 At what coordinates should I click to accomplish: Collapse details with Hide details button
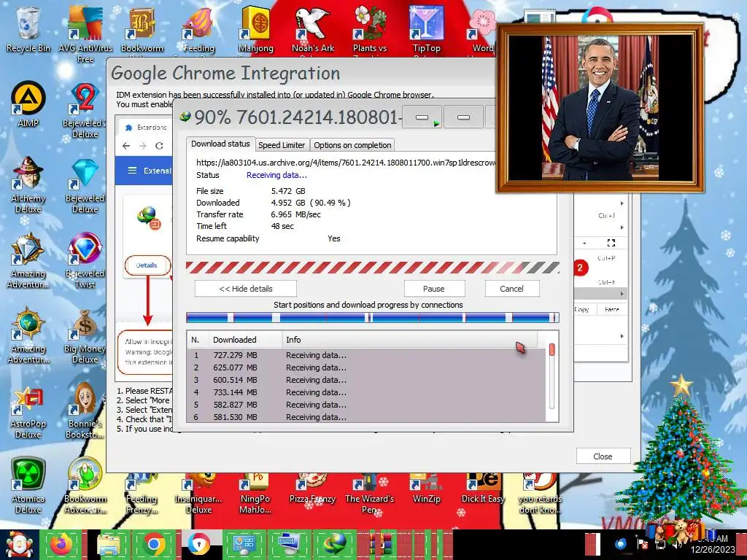click(246, 289)
